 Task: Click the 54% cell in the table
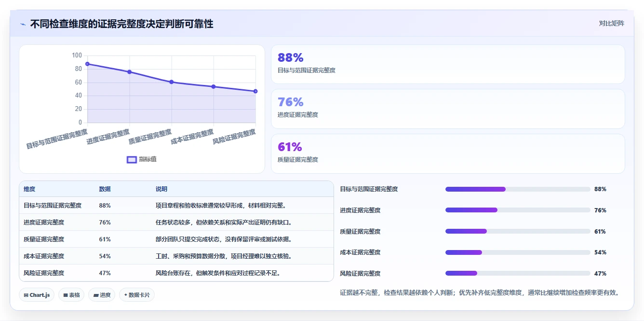coord(105,256)
